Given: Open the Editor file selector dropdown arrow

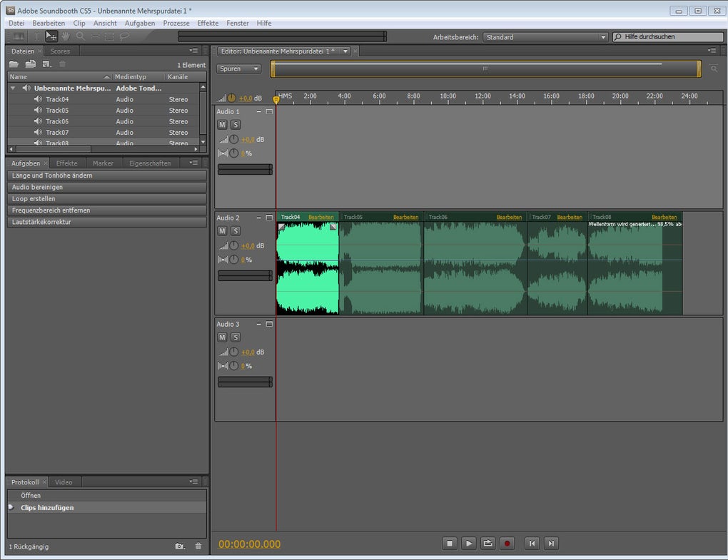Looking at the screenshot, I should click(345, 51).
